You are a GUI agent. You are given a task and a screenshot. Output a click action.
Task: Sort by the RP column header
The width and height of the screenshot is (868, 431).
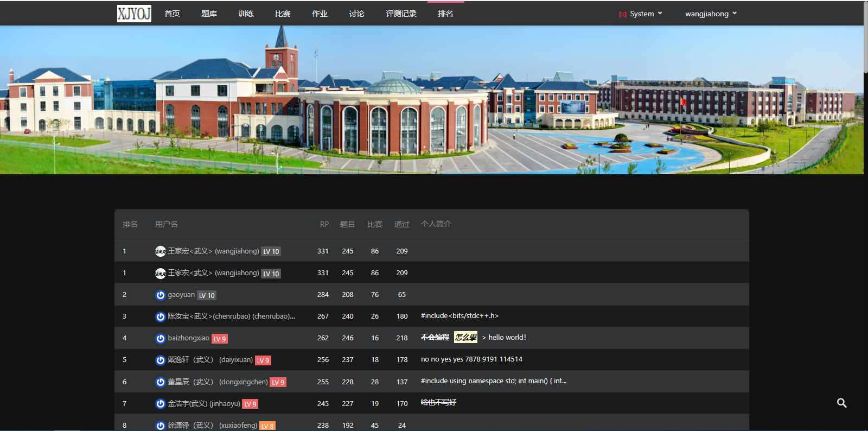(x=324, y=224)
